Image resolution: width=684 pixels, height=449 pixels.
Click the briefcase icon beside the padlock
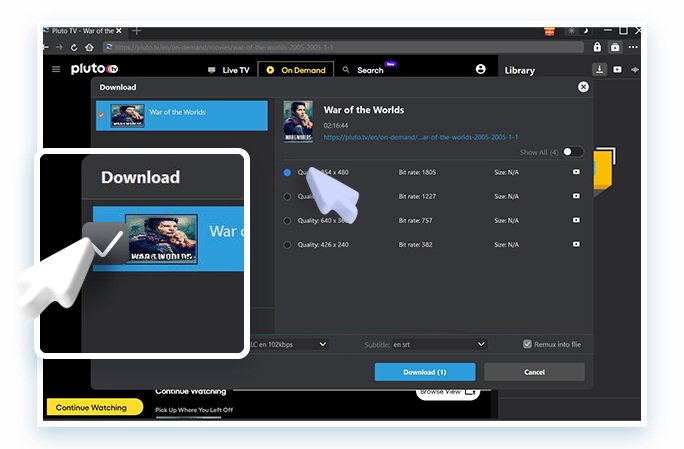pos(615,47)
